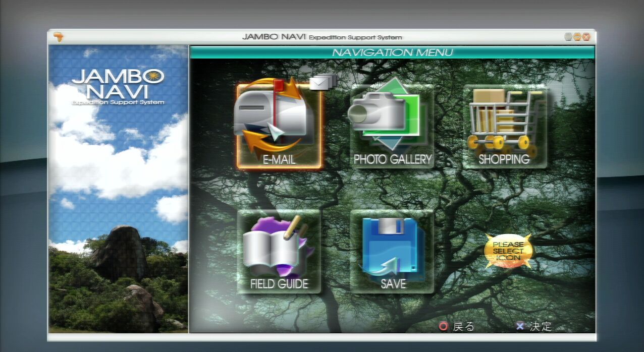Click the PHOTO GALLERY text label
The image size is (644, 352).
coord(392,159)
